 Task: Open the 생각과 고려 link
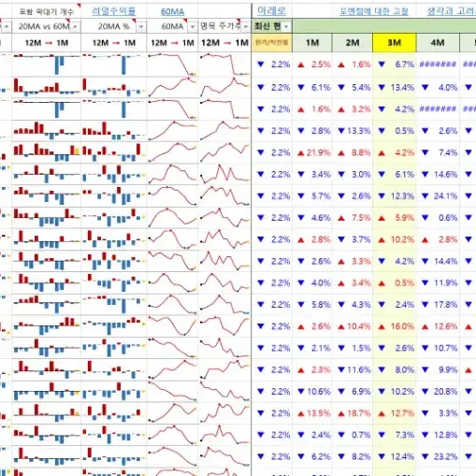point(451,11)
